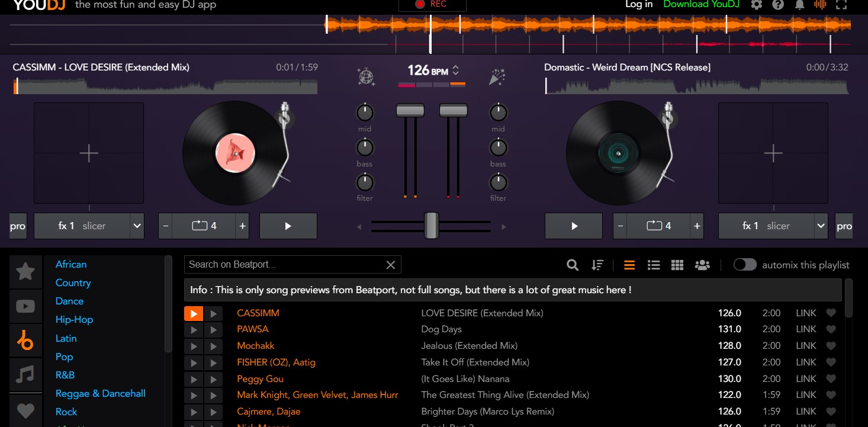Viewport: 868px width, 427px height.
Task: Click the right deck mid knob
Action: [x=498, y=112]
